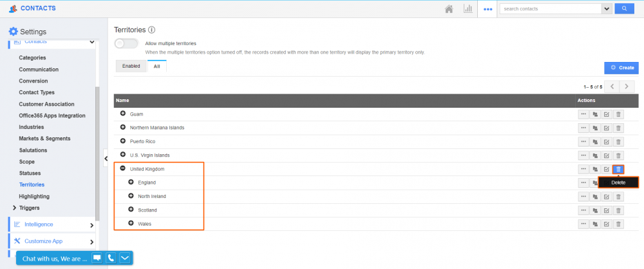Image resolution: width=644 pixels, height=269 pixels.
Task: Toggle Allow multiple territories switch
Action: (126, 43)
